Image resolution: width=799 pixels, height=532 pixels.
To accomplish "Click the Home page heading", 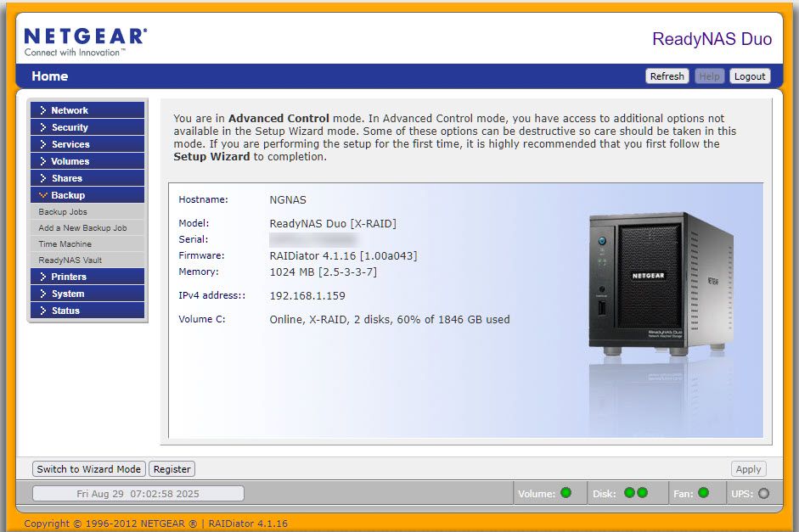I will (50, 76).
